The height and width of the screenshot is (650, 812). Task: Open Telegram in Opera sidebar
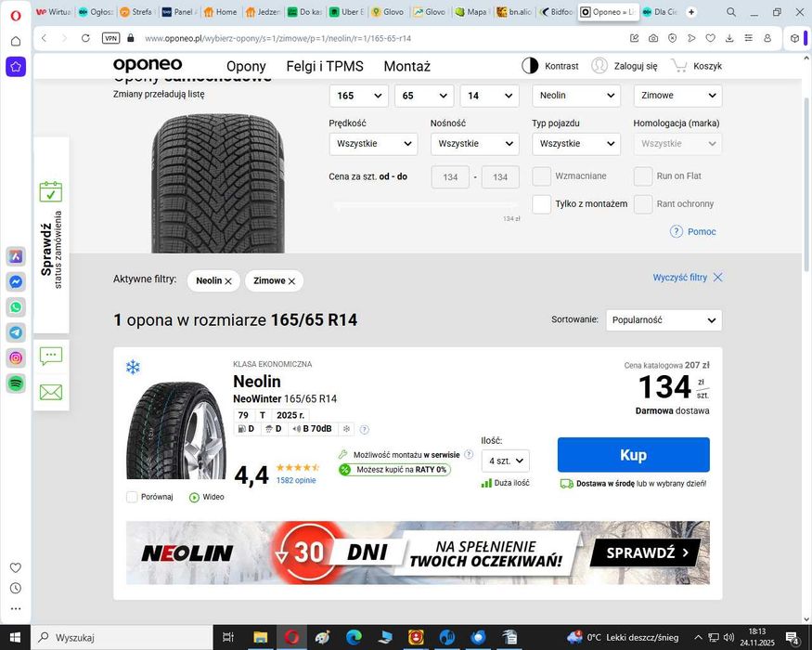(x=16, y=332)
